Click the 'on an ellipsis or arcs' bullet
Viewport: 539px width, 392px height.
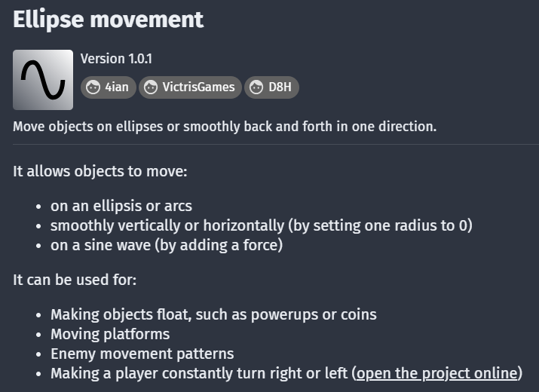[x=121, y=207]
